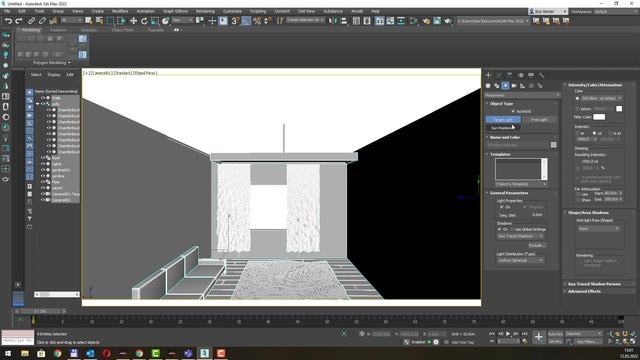Screen dimensions: 640x360
Task: Click the Sun Positioner button
Action: [x=503, y=128]
